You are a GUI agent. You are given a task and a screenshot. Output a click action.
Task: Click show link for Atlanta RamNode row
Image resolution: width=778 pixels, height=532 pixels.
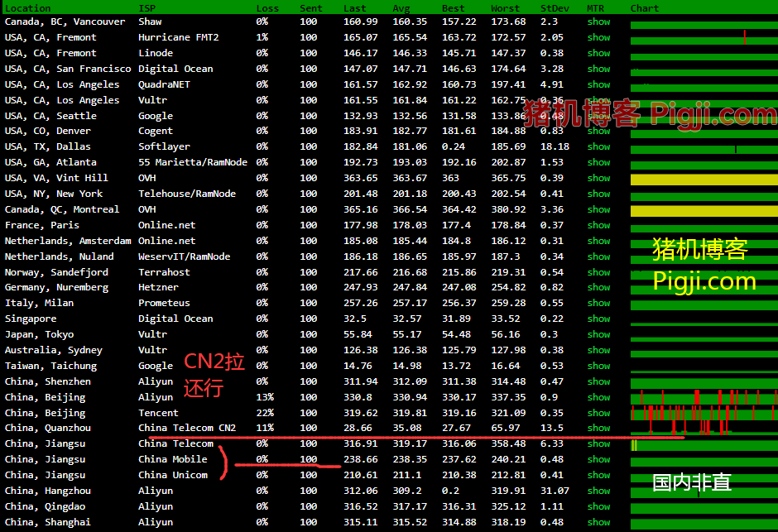(598, 163)
